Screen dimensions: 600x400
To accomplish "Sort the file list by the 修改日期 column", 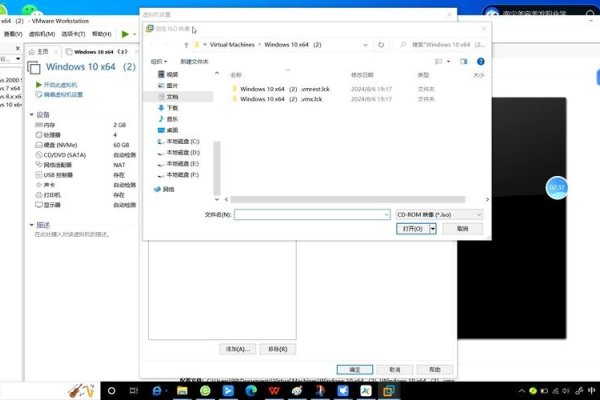I will [362, 75].
